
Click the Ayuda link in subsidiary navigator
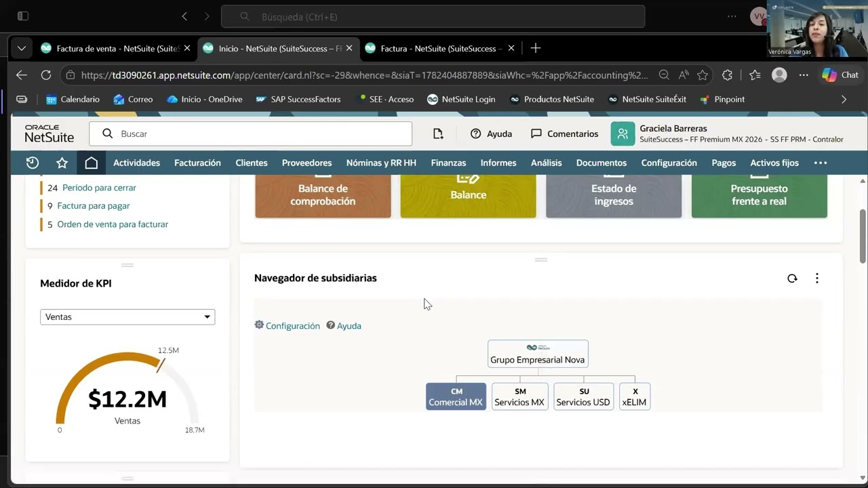[344, 325]
